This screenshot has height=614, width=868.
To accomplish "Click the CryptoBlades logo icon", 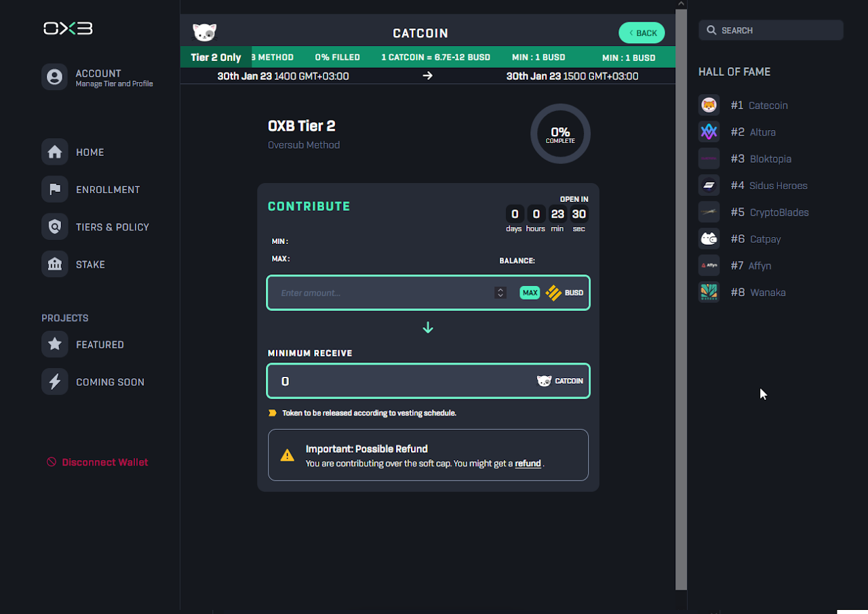I will tap(709, 211).
